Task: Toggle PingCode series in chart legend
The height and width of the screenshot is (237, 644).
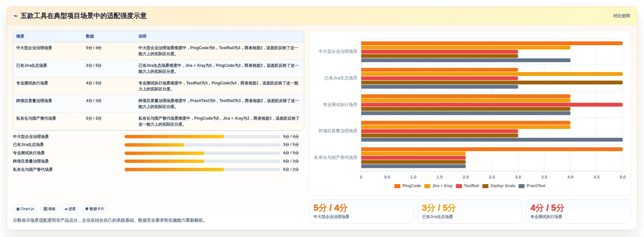Action: (408, 186)
